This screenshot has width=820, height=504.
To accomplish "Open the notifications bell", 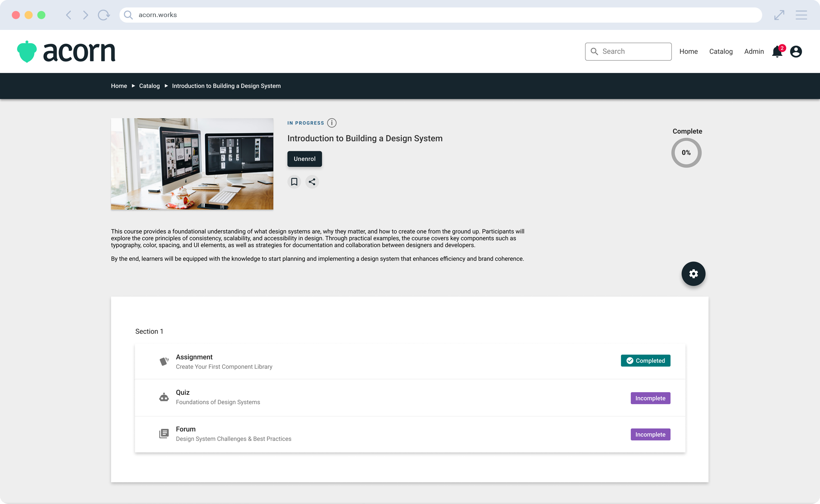I will (777, 52).
